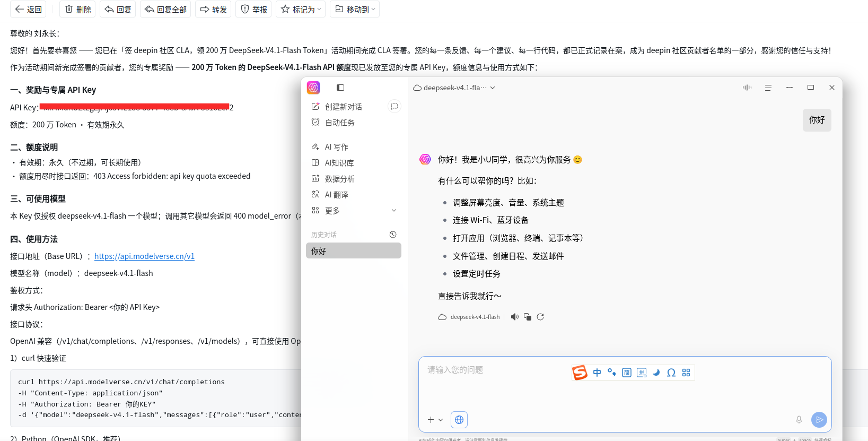Click the Sogou input method logo
868x441 pixels.
click(580, 373)
